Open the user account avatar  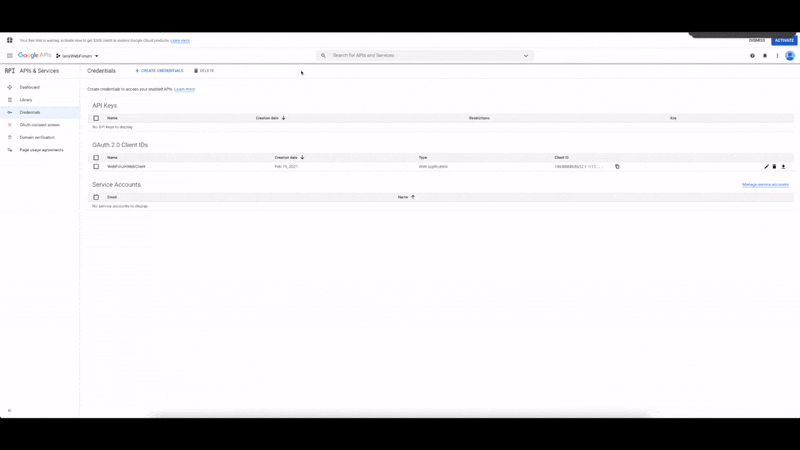point(790,56)
